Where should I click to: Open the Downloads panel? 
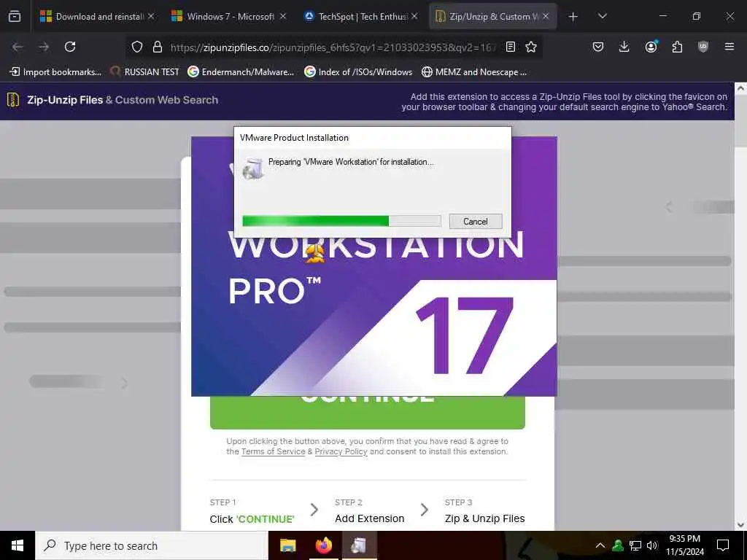point(624,47)
